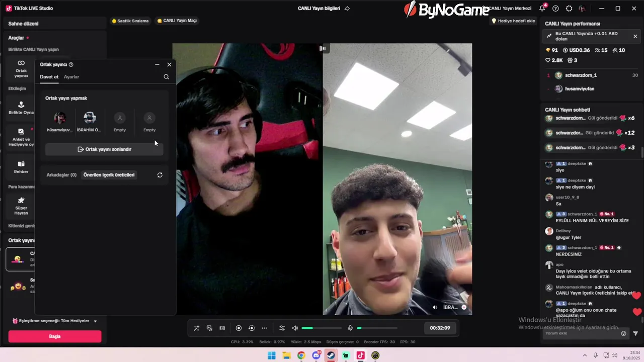Click the TikTok LIVE Studio taskbar icon
Screen dimensions: 644x362
coord(360,355)
